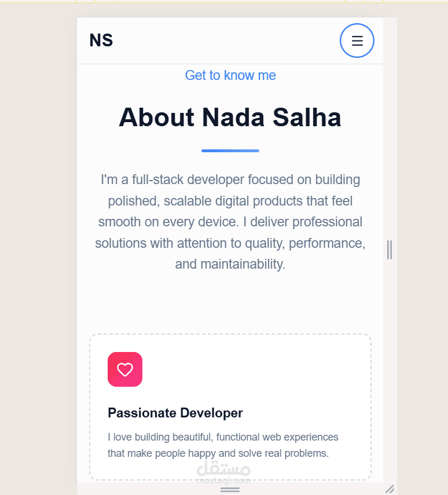The height and width of the screenshot is (495, 448).
Task: Click the 'Get to know me' link
Action: (x=230, y=75)
